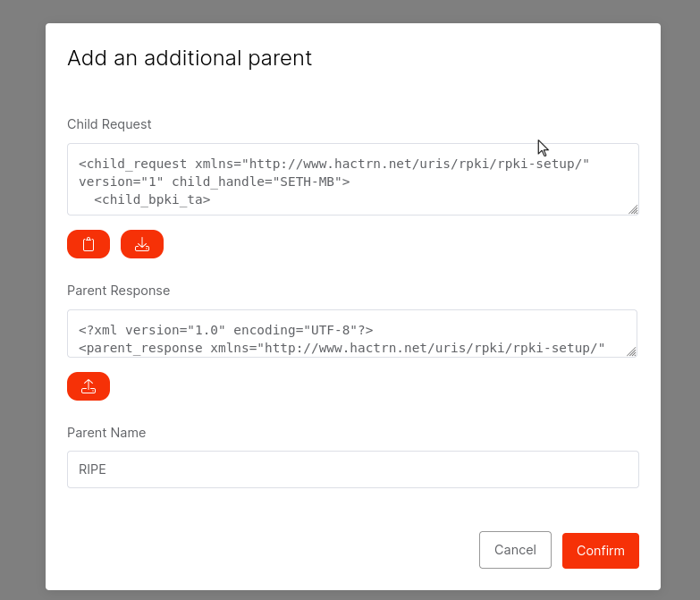This screenshot has height=600, width=700.
Task: Copy the Child Request to clipboard
Action: 89,244
